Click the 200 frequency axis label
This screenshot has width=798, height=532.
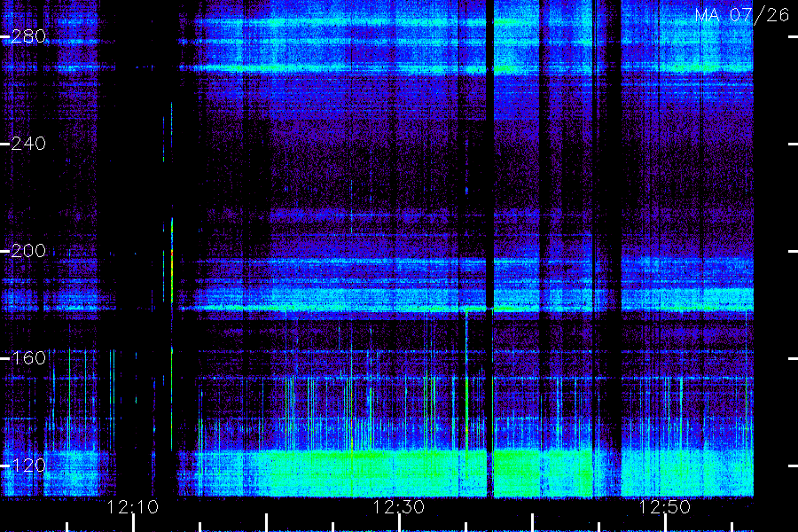(x=28, y=251)
